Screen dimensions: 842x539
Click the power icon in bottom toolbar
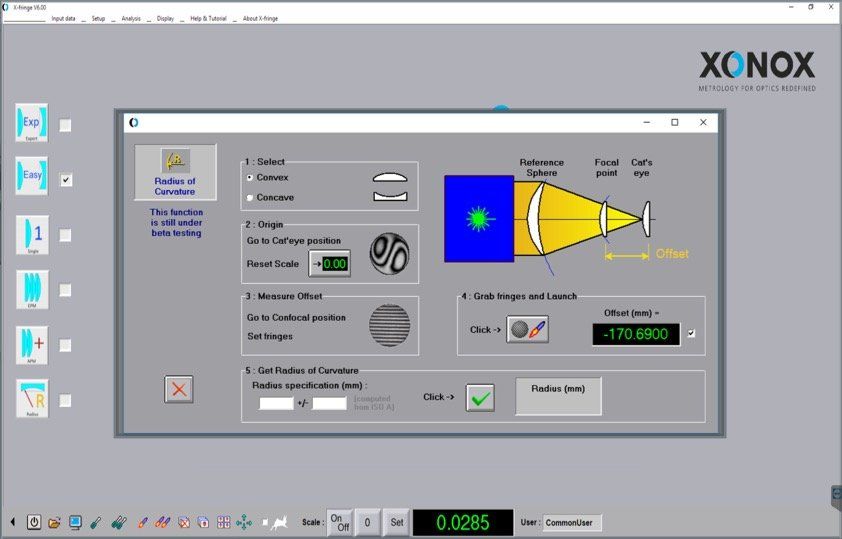click(34, 522)
